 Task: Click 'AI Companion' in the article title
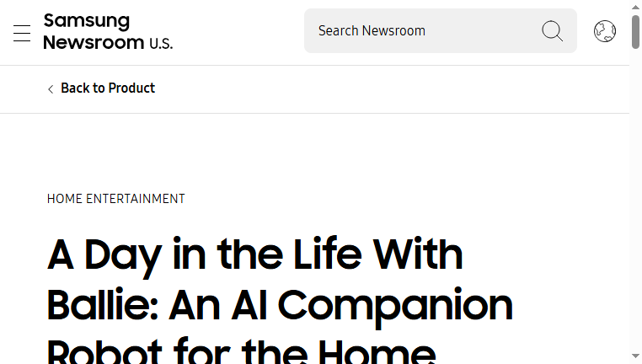372,306
